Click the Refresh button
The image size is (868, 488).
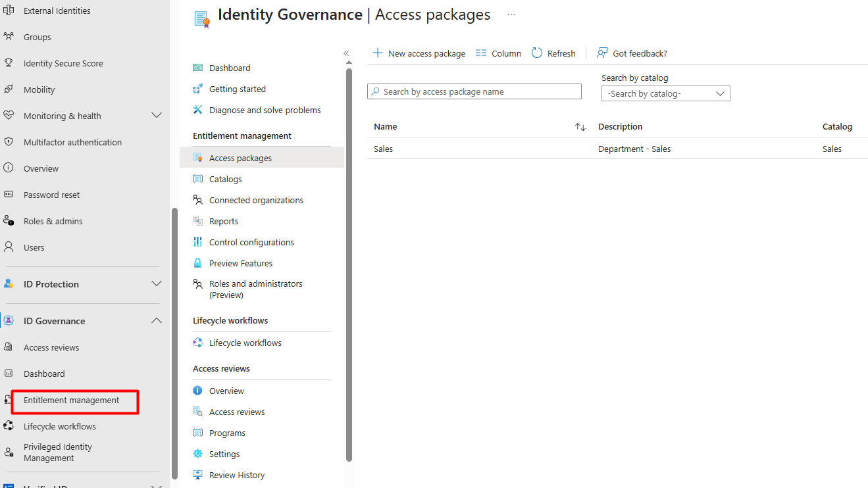pyautogui.click(x=553, y=53)
